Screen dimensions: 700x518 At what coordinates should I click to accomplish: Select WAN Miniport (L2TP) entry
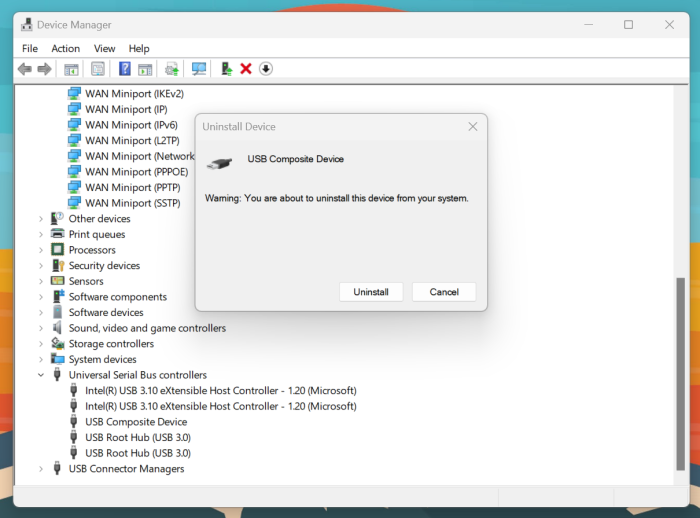pos(132,140)
